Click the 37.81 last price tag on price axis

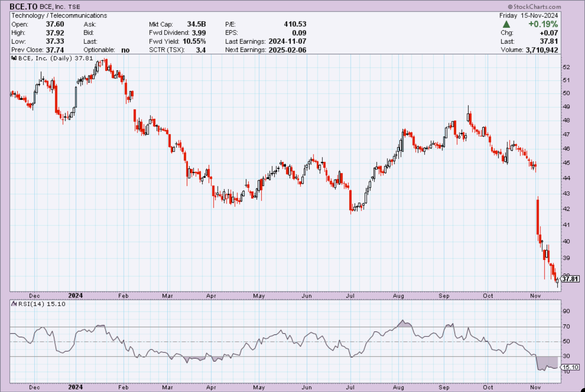point(570,279)
